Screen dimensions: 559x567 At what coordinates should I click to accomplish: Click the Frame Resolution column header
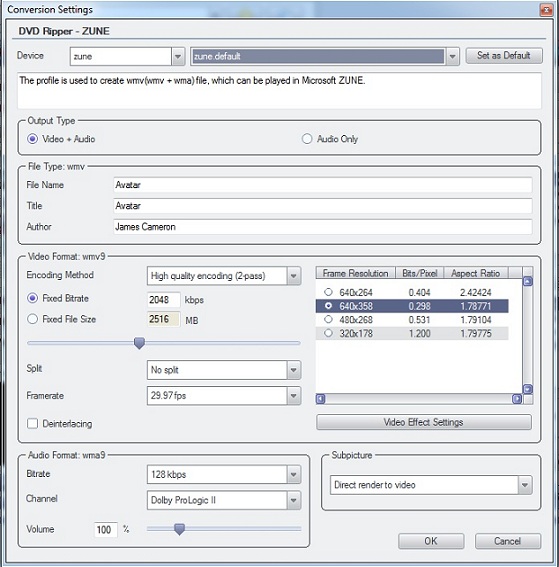pos(355,273)
